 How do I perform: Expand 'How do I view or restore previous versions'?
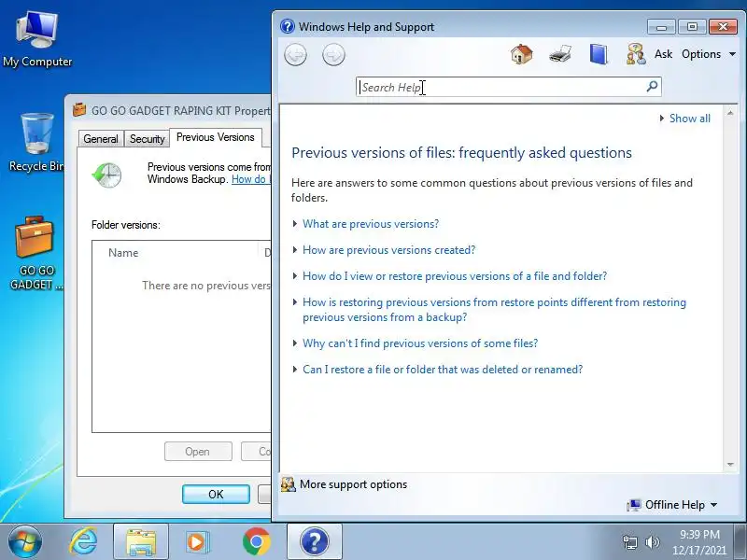455,276
